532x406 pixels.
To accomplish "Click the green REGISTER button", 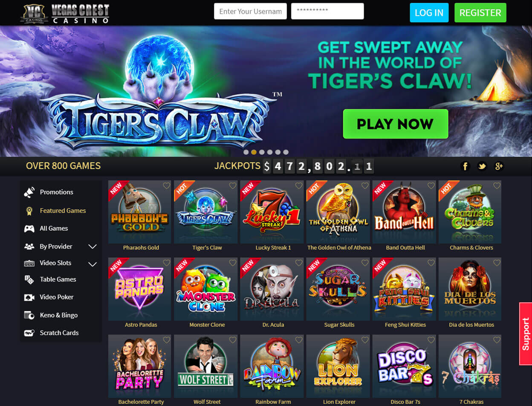I will click(x=480, y=12).
